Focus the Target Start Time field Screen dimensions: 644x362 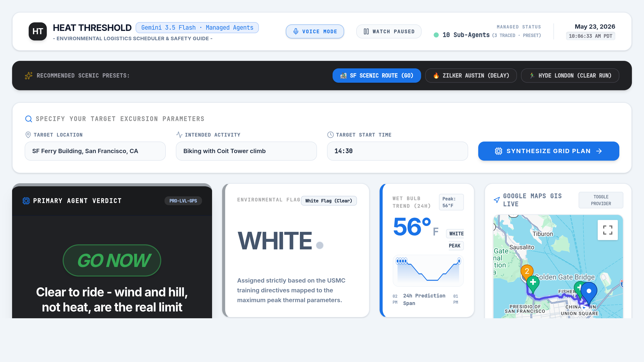click(x=397, y=151)
